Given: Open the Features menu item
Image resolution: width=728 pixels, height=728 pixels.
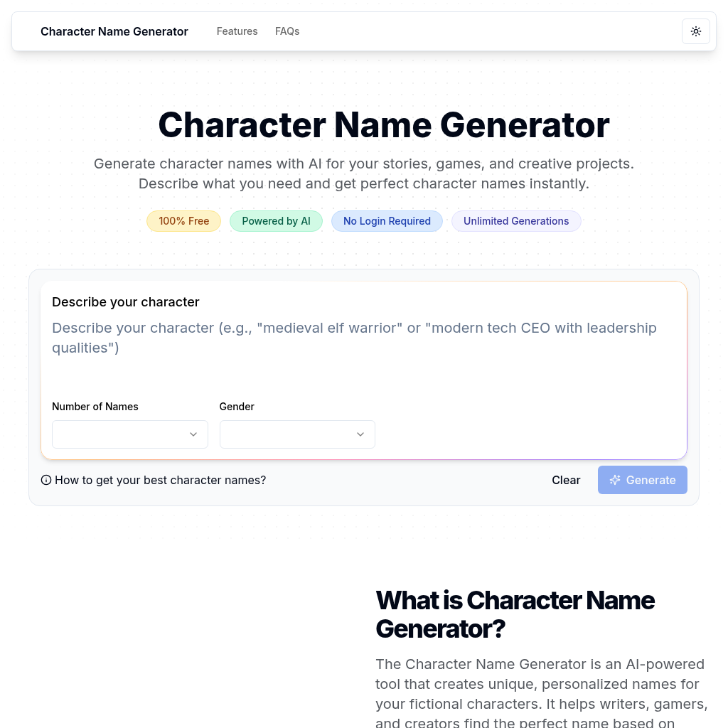Looking at the screenshot, I should tap(237, 31).
